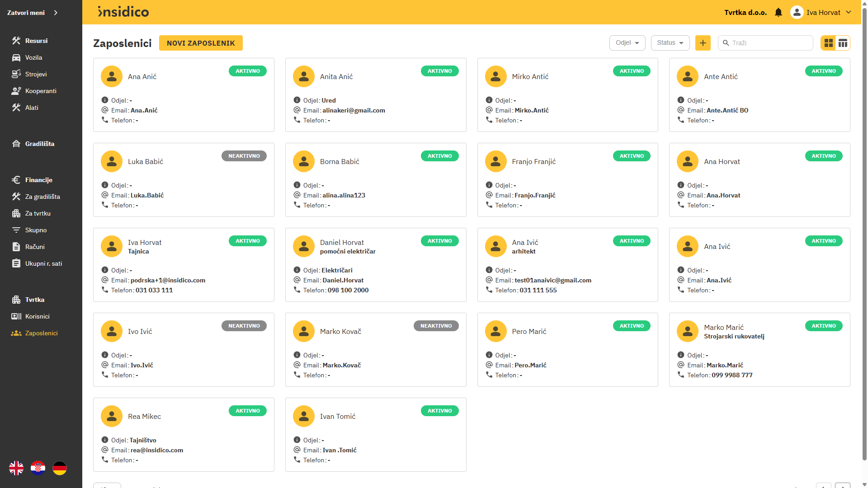This screenshot has height=488, width=868.
Task: Select the English language flag
Action: point(16,468)
